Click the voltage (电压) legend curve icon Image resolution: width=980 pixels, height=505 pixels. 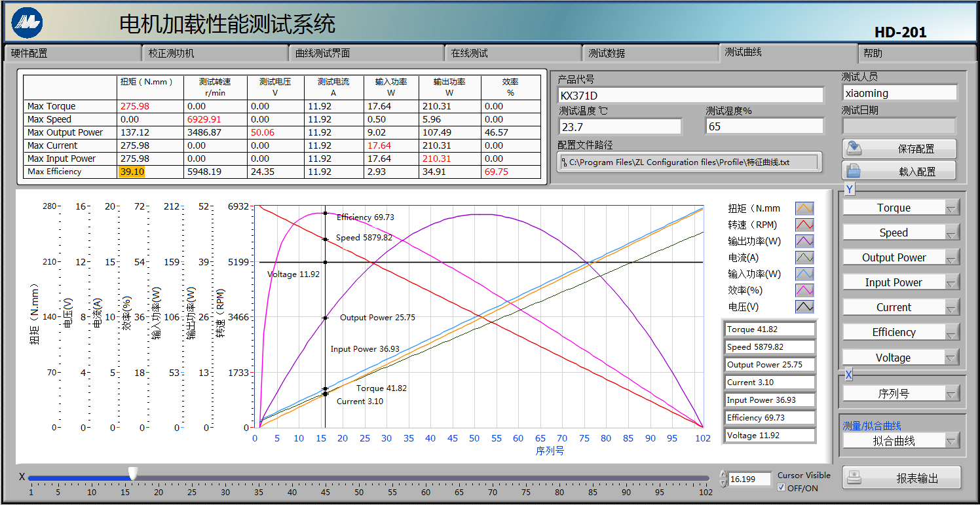tap(804, 307)
